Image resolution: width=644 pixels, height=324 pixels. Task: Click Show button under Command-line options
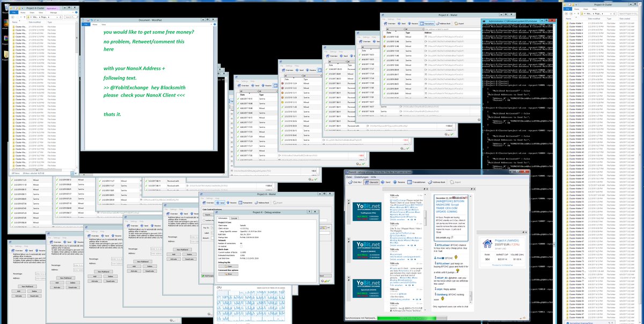228,274
